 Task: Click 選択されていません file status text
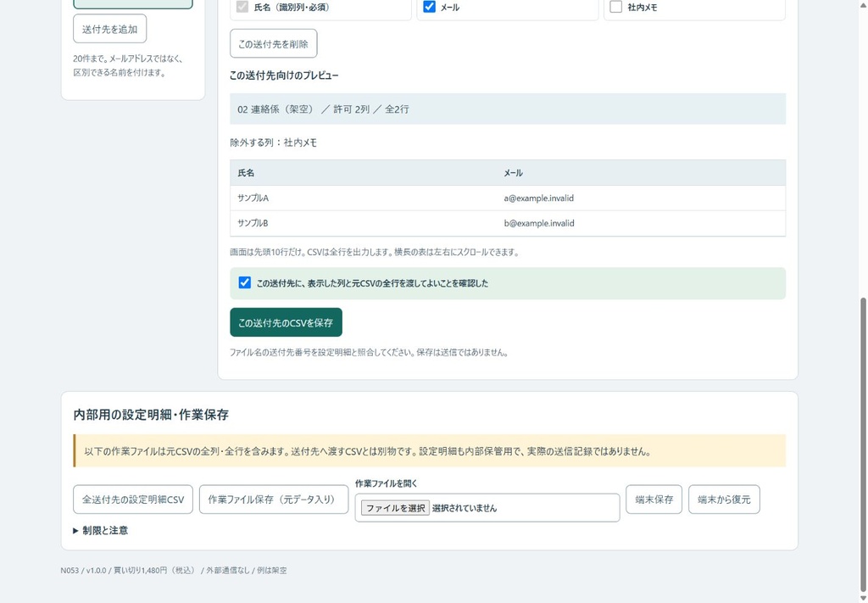tap(465, 508)
